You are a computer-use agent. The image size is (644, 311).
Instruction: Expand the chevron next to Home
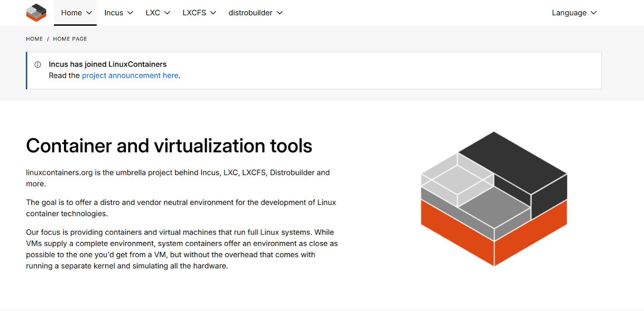(89, 13)
